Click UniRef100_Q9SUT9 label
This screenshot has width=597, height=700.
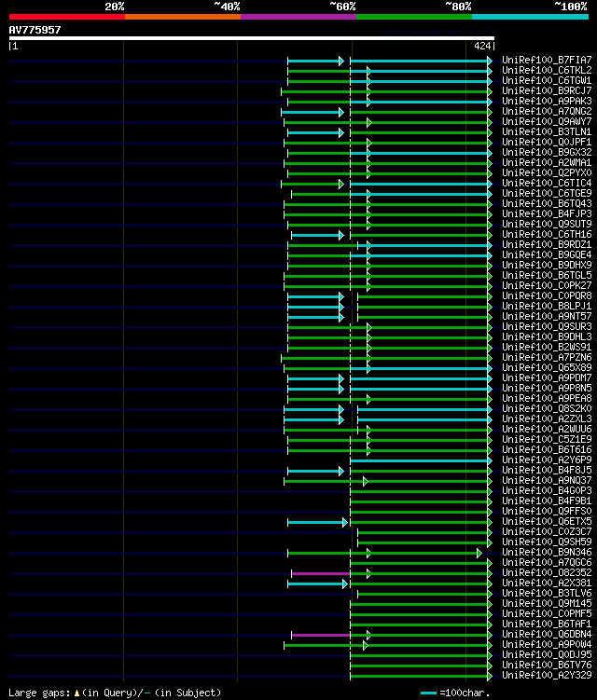[547, 224]
